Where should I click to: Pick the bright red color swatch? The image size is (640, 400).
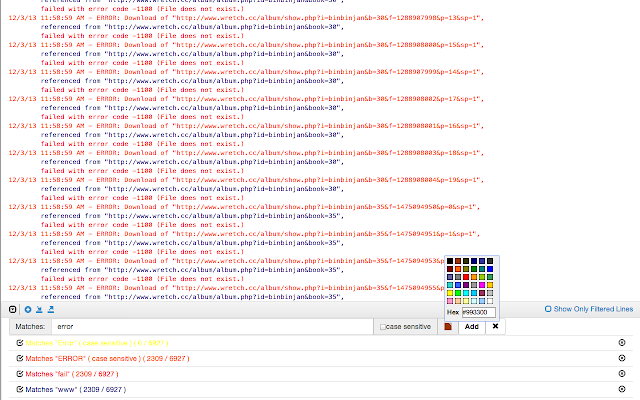(466, 277)
